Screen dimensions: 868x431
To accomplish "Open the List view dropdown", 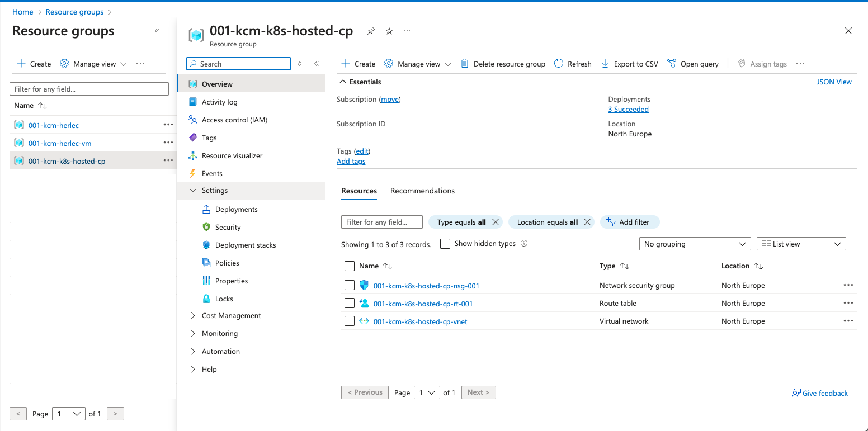I will coord(801,244).
